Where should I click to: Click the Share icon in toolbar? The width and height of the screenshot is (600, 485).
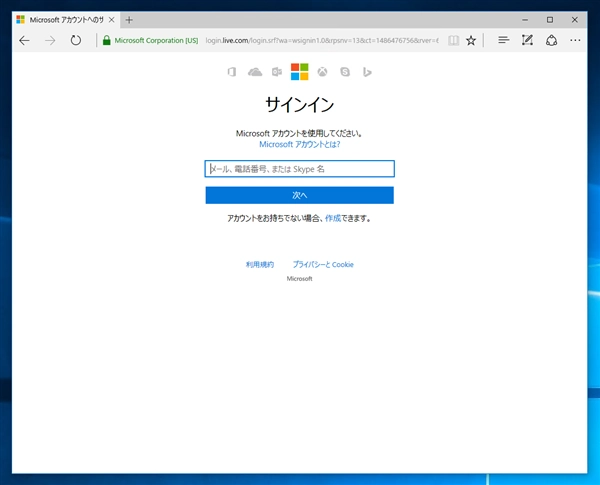click(x=551, y=40)
